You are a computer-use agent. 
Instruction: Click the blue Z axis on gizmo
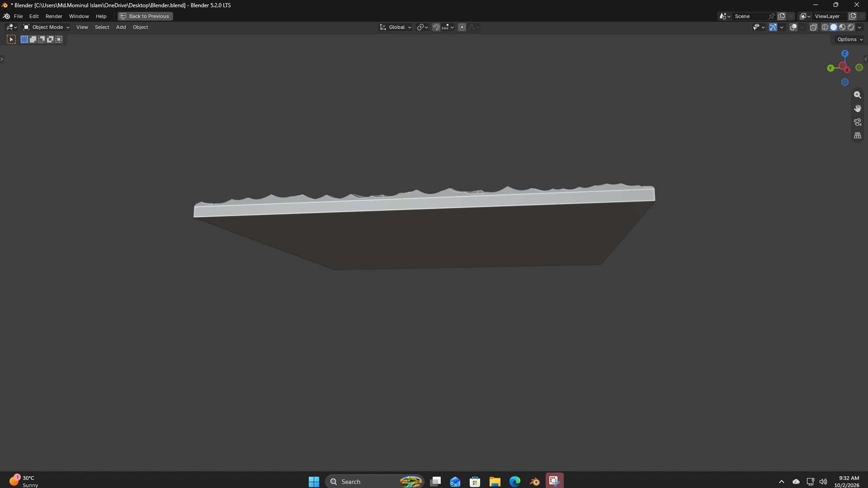(x=844, y=53)
